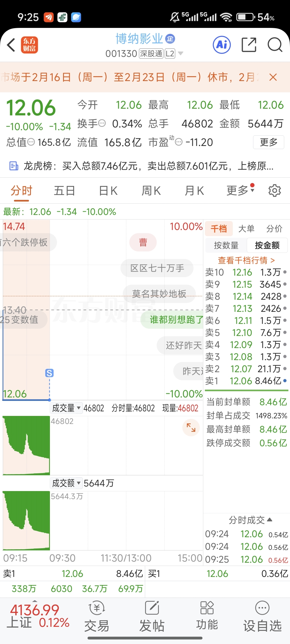Tap the 曹 comment bubble
The image size is (290, 644).
pyautogui.click(x=143, y=242)
